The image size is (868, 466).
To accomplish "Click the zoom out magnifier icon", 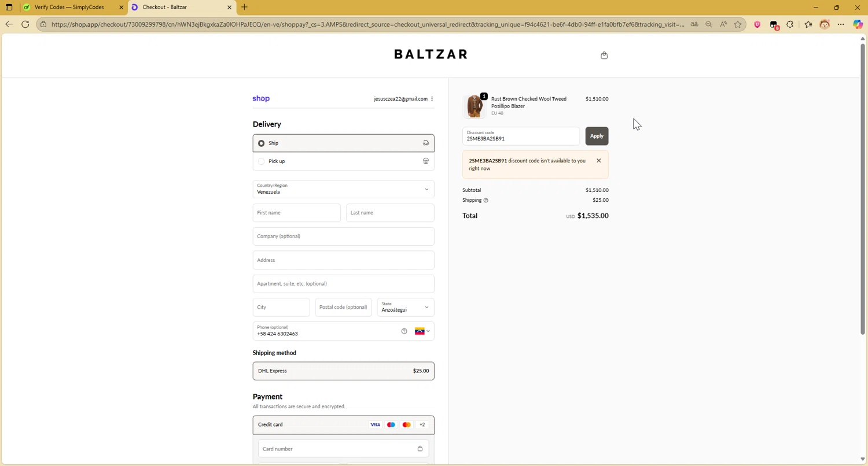I will [708, 24].
